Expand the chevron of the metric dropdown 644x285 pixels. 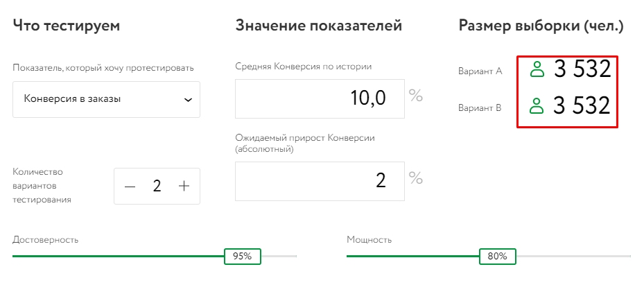[188, 99]
